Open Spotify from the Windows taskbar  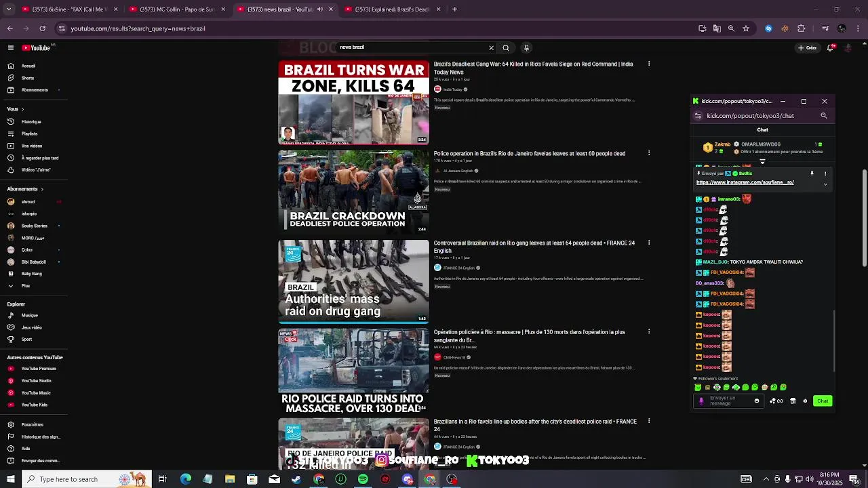(363, 479)
